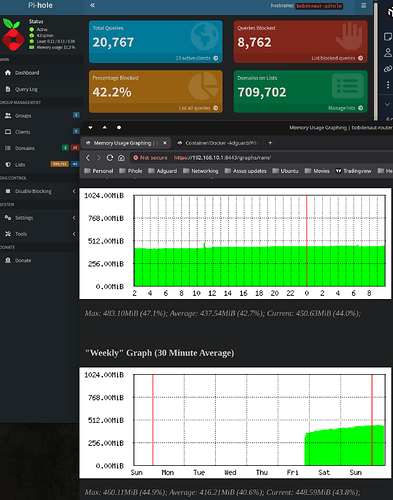Click the up-triangle window button
The height and width of the screenshot is (500, 393).
(105, 127)
